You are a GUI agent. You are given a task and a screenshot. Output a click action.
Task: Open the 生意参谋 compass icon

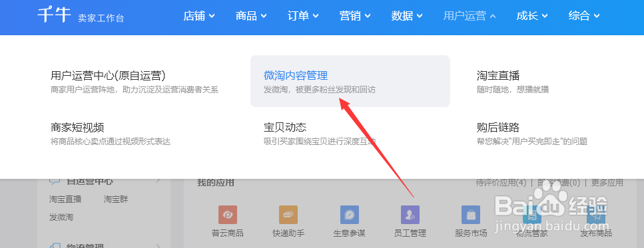coord(350,215)
